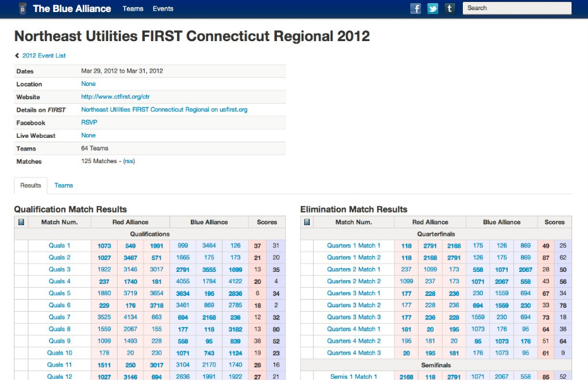Open the Teams menu in navbar
The height and width of the screenshot is (380, 588).
(x=133, y=9)
